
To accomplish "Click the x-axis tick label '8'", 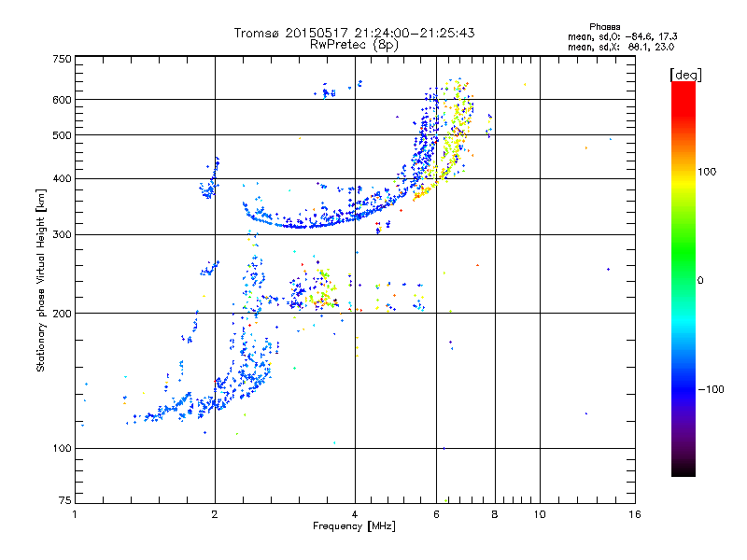I will pos(495,514).
